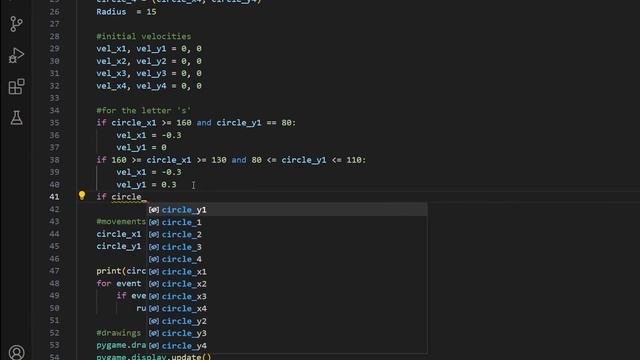Choose circle_y4 from the suggestion list
The width and height of the screenshot is (640, 360).
287,346
